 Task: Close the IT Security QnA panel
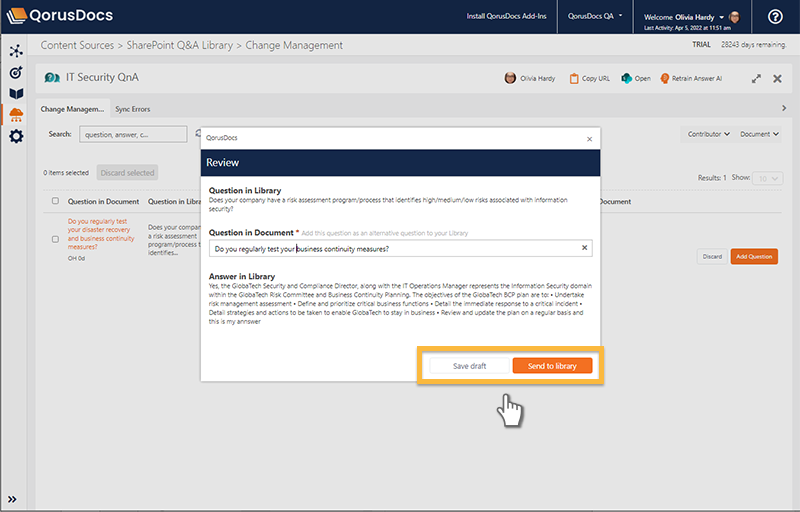pyautogui.click(x=777, y=79)
